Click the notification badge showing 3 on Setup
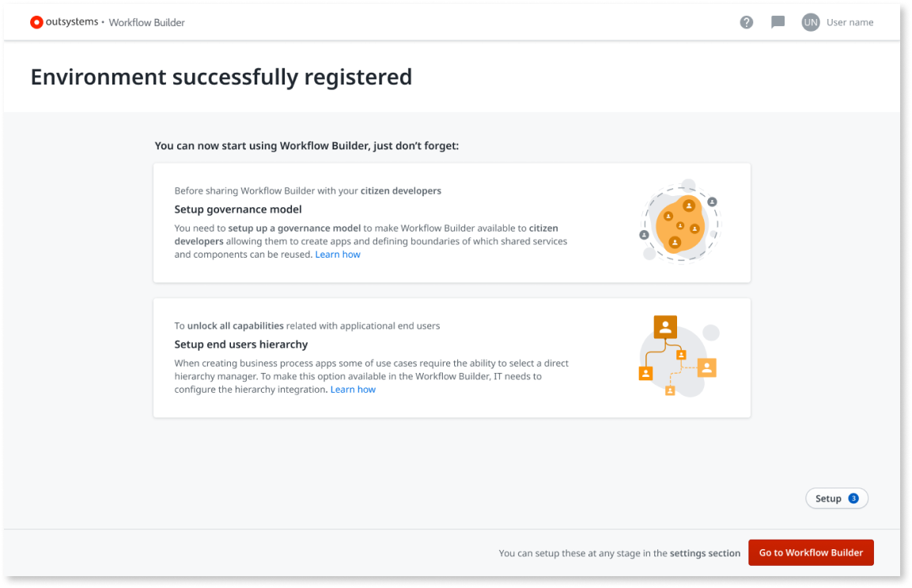The image size is (912, 588). click(853, 498)
